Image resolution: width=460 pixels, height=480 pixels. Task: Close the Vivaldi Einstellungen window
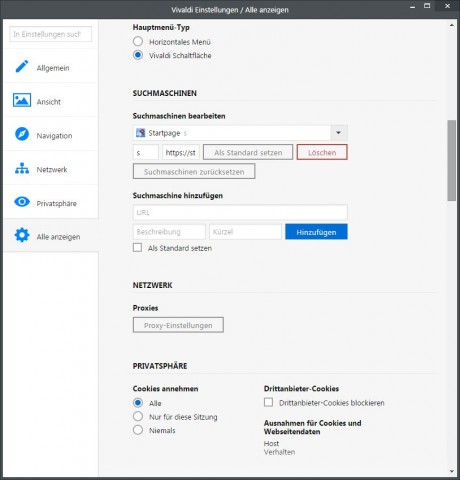point(447,6)
